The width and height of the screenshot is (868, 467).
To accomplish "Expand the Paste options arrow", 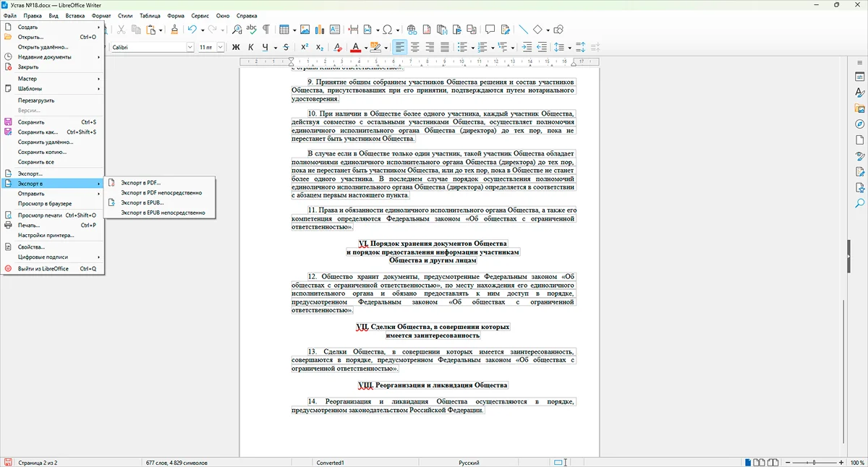I will (161, 30).
